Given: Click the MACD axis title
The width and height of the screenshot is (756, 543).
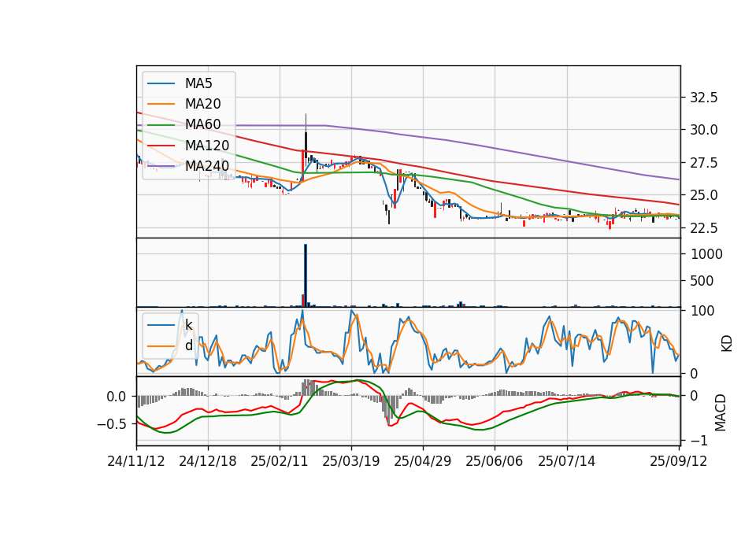Looking at the screenshot, I should point(721,412).
